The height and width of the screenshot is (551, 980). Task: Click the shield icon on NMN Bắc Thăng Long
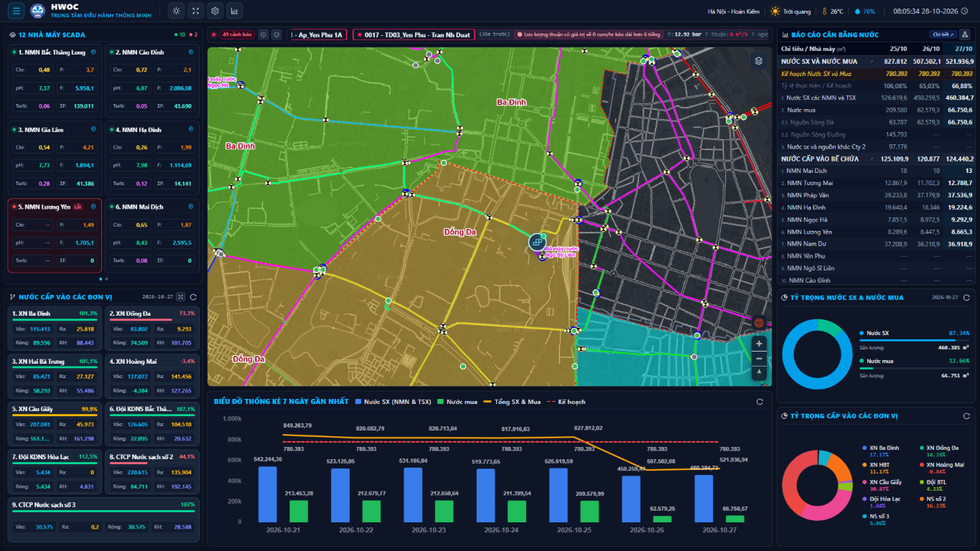93,52
